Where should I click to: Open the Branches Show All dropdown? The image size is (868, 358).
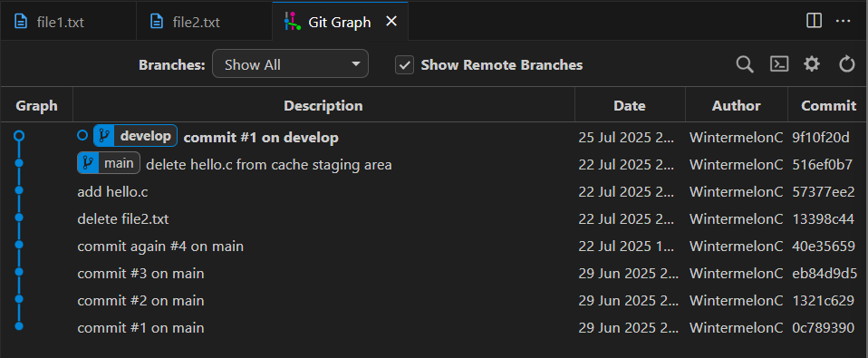[x=290, y=63]
